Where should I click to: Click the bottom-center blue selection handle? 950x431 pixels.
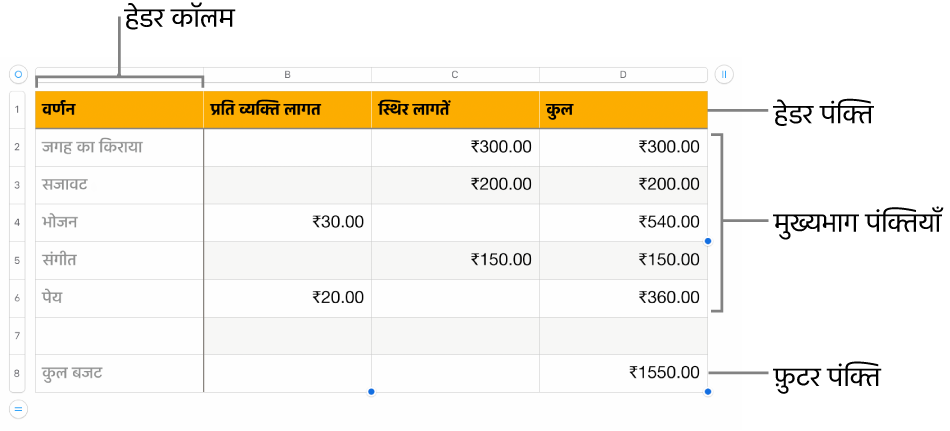click(371, 392)
